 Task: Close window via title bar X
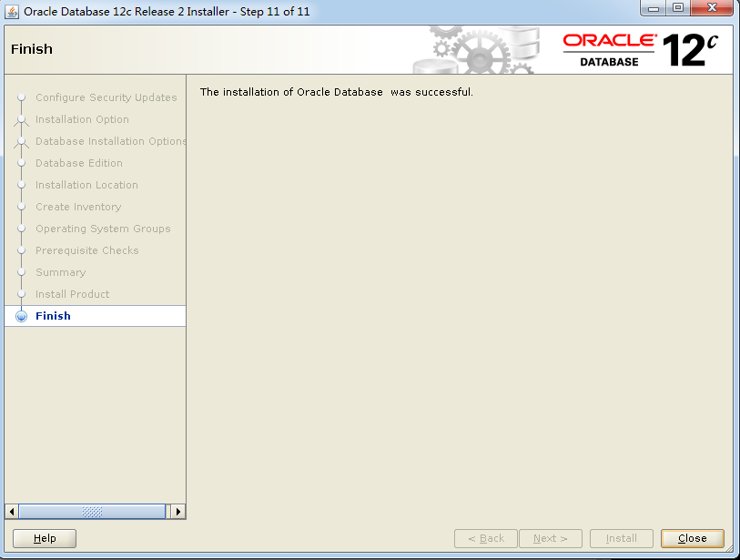[712, 8]
